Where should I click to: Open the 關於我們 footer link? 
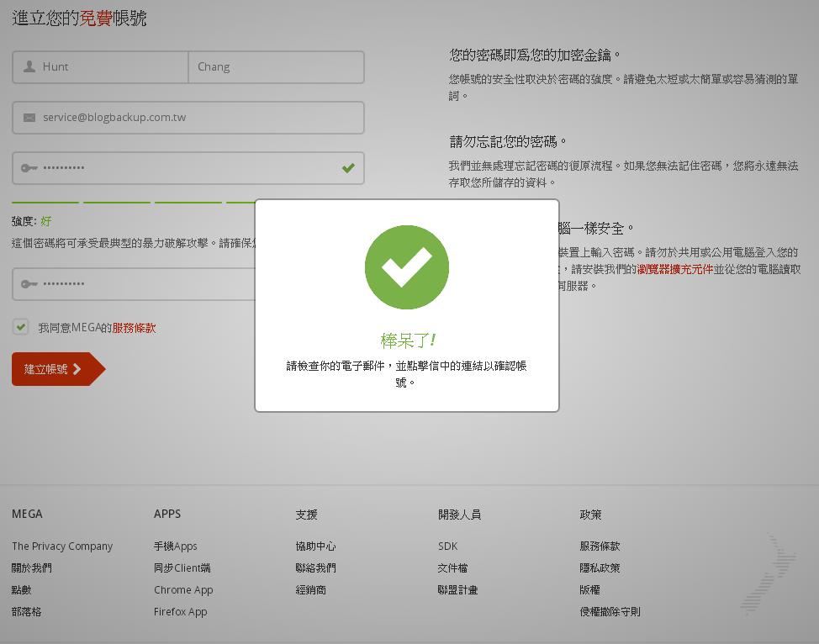click(x=31, y=567)
